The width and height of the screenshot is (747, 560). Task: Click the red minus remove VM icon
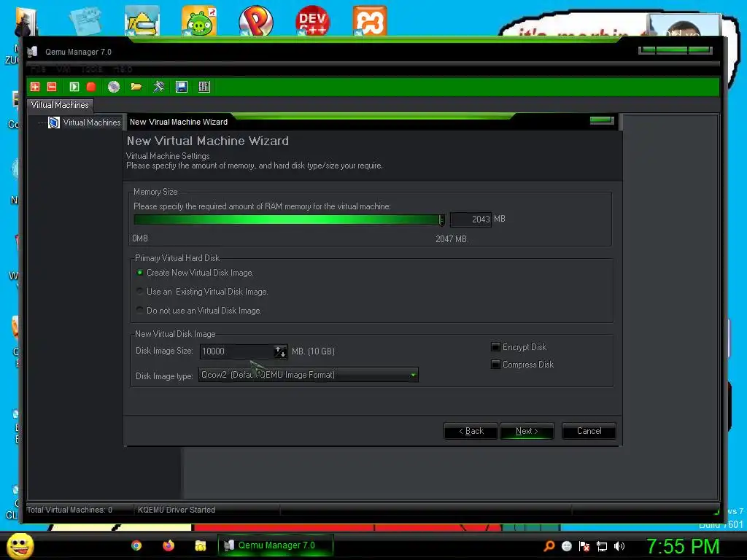[x=52, y=87]
